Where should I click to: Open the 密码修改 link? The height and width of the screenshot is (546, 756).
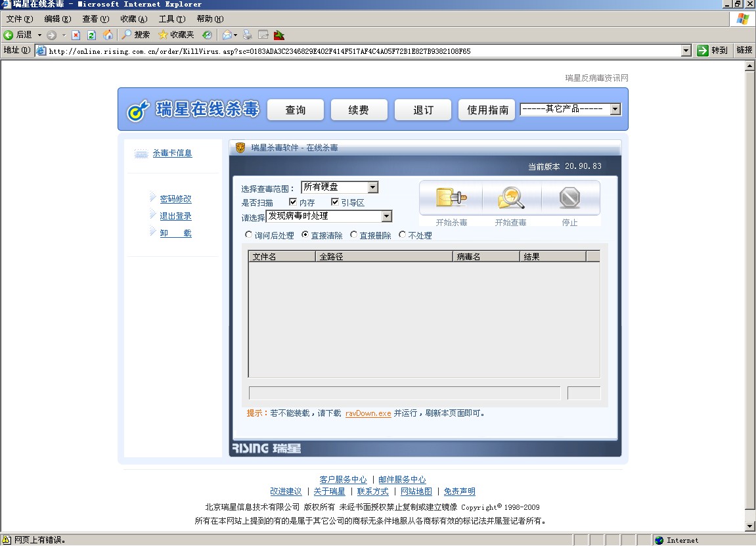pos(175,198)
